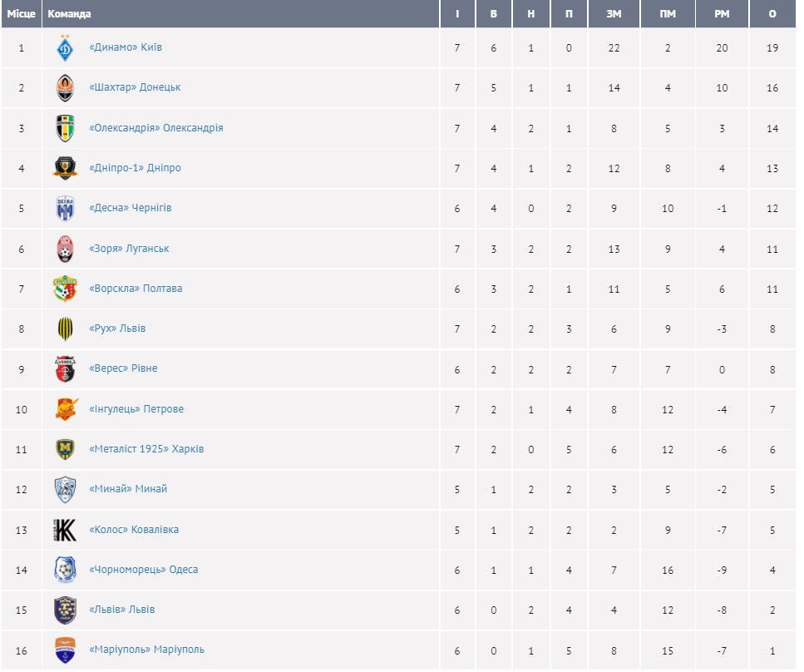
Task: Click the «ЗМ» goals scored header
Action: 614,14
